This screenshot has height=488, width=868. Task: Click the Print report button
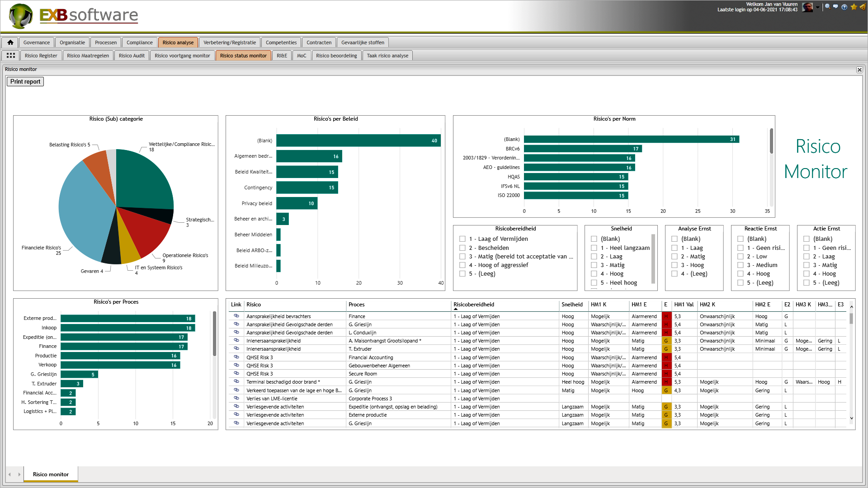[x=25, y=82]
